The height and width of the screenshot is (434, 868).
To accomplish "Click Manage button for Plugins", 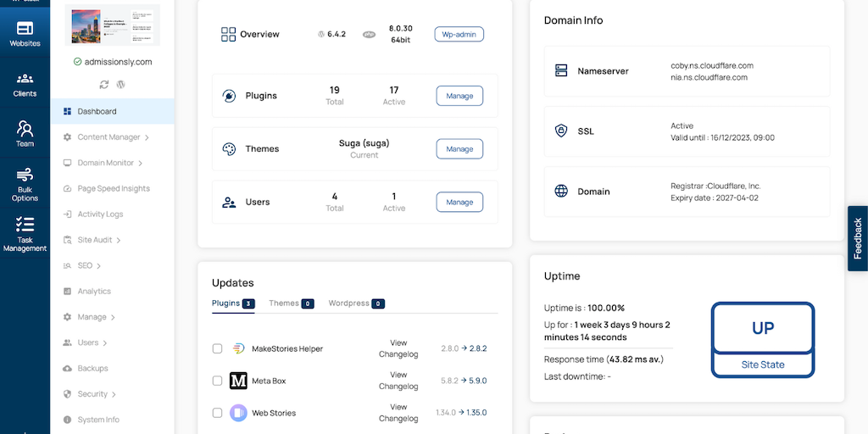I will point(459,96).
